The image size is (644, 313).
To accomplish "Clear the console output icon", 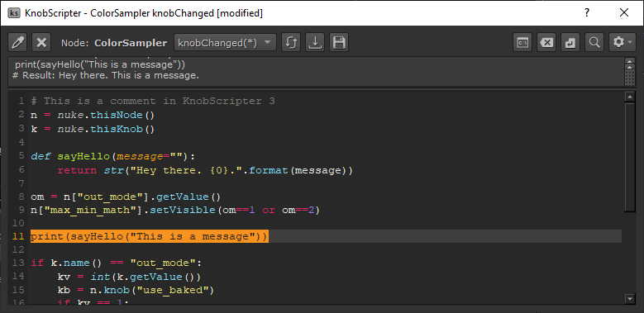I will (x=546, y=43).
